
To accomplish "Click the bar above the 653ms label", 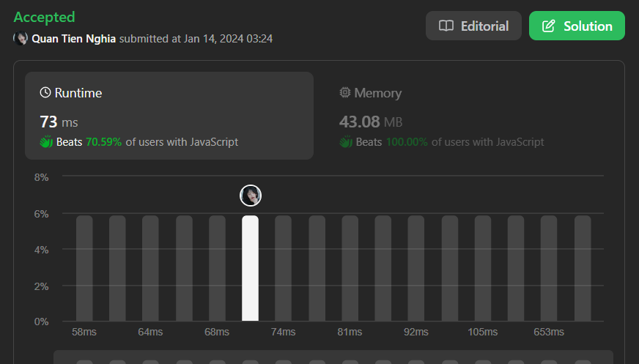I will (x=549, y=268).
